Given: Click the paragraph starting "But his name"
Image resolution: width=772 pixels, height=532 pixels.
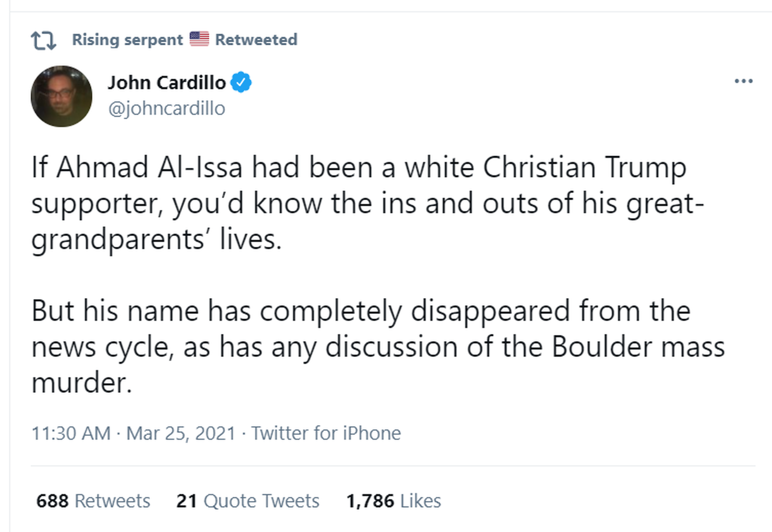Looking at the screenshot, I should [x=377, y=347].
